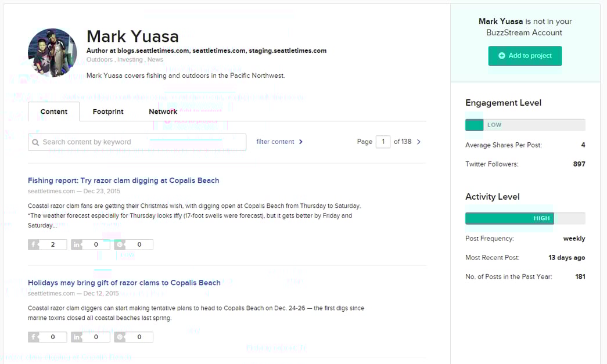The image size is (607, 364).
Task: Click the Engagement Level heading
Action: (x=503, y=103)
